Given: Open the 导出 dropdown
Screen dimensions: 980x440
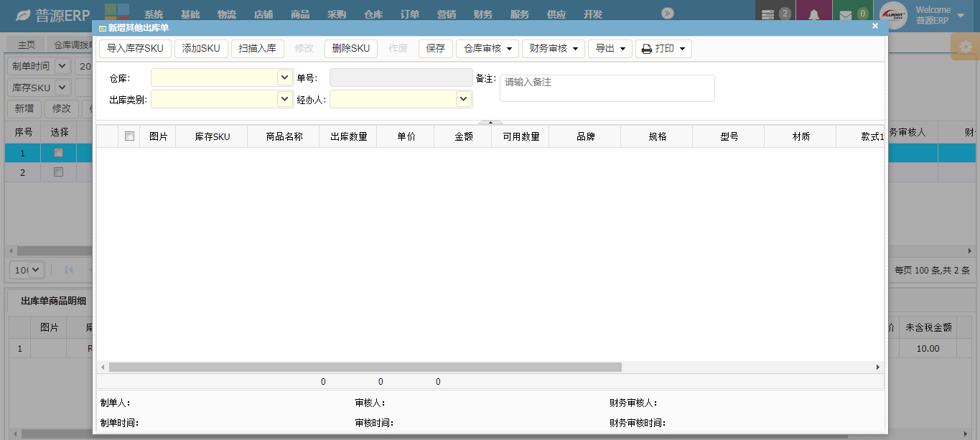Looking at the screenshot, I should [610, 48].
